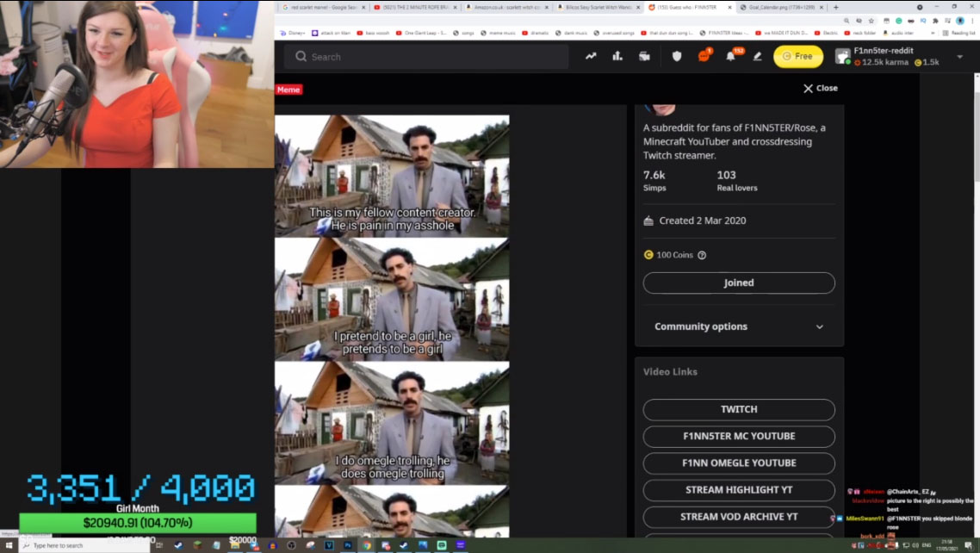Open the TWITCH video link
The width and height of the screenshot is (980, 553).
click(x=739, y=410)
